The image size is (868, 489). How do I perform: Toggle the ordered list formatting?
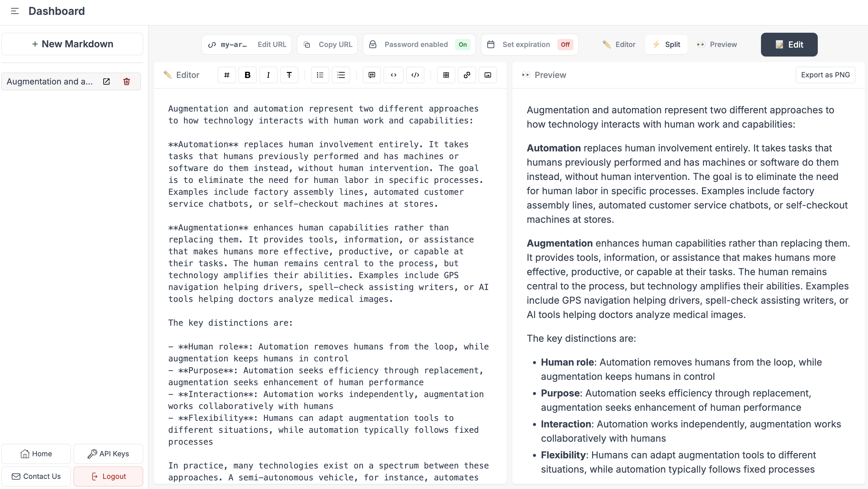click(x=341, y=75)
